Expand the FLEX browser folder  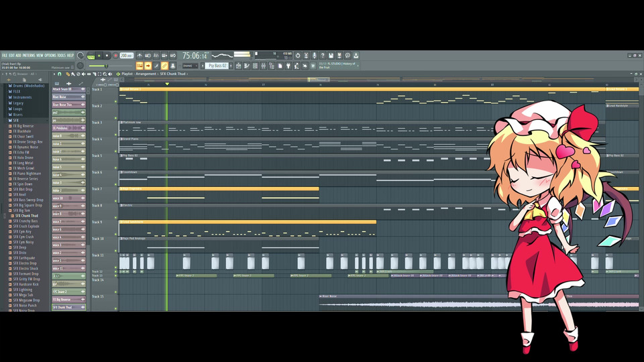coord(16,92)
